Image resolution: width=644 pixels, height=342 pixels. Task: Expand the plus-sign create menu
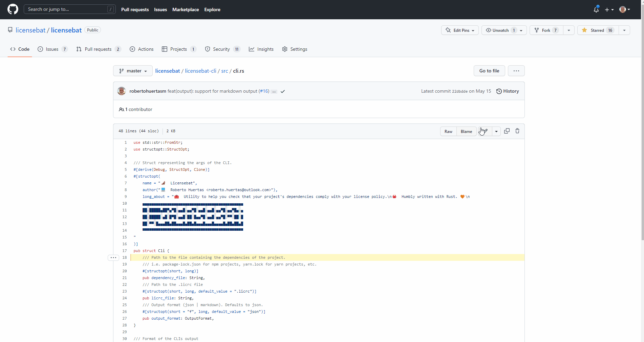coord(609,9)
